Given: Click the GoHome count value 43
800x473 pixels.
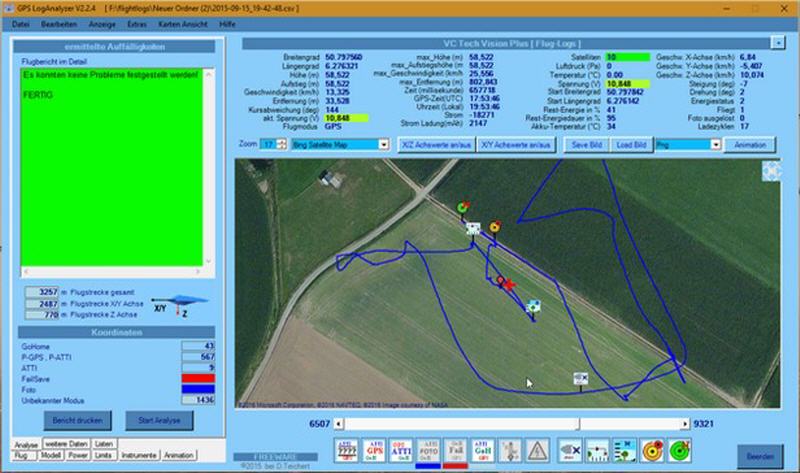Looking at the screenshot, I should point(198,346).
